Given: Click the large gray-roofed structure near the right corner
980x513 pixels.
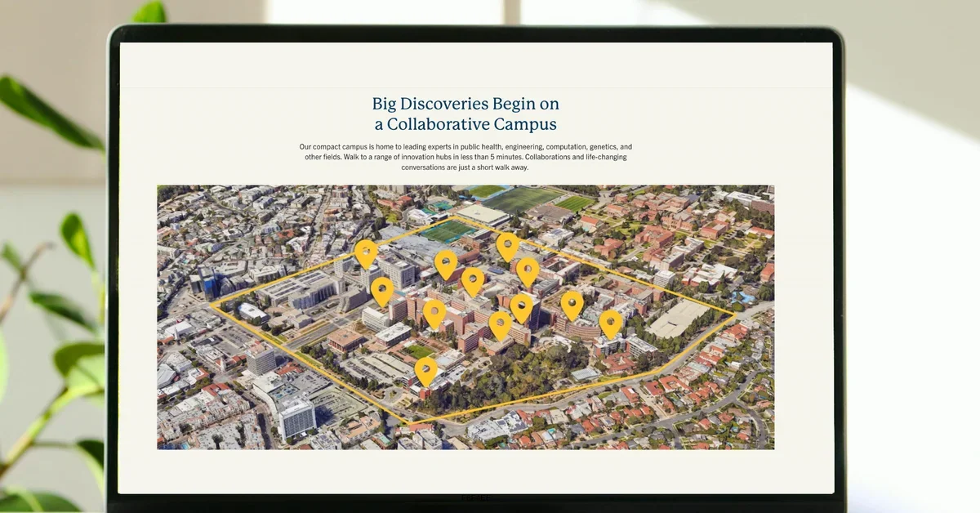Looking at the screenshot, I should coord(678,319).
